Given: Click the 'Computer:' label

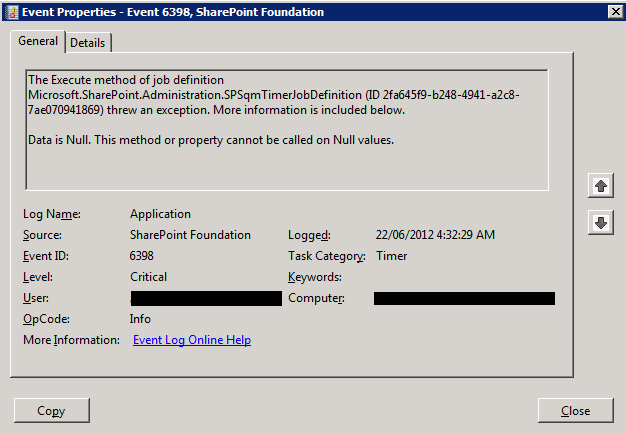Looking at the screenshot, I should pos(316,298).
